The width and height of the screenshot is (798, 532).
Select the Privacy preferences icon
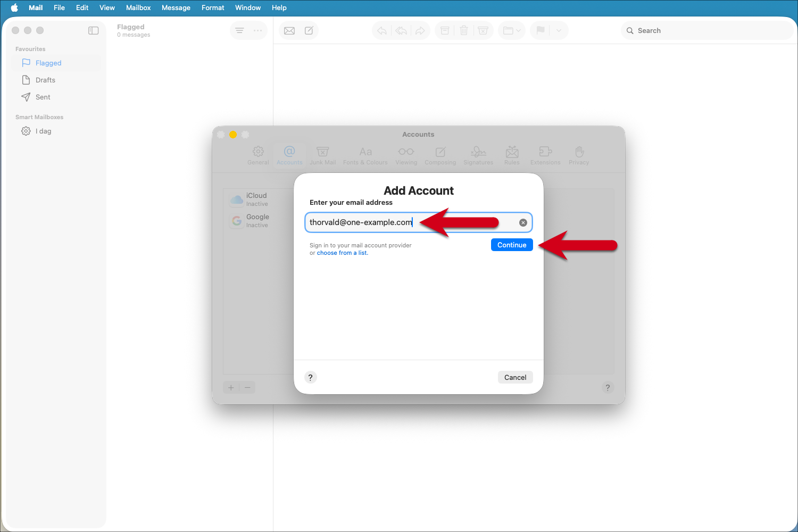[x=578, y=155]
